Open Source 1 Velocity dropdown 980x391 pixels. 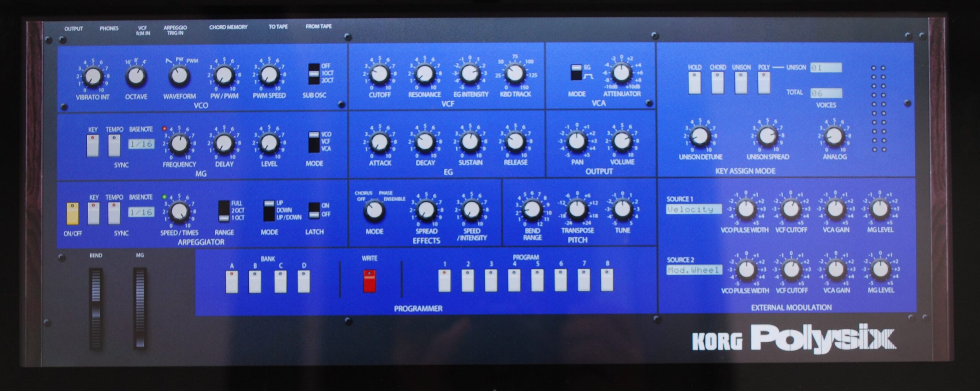694,209
